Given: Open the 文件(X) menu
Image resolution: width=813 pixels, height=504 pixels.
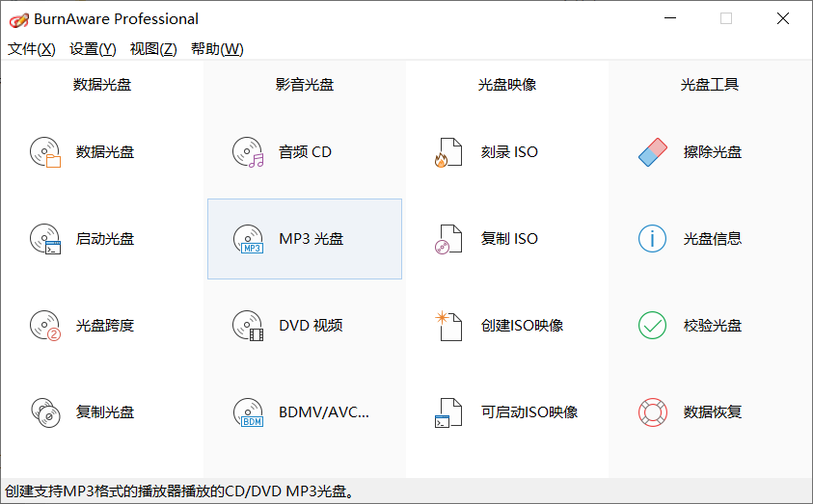Looking at the screenshot, I should (32, 49).
